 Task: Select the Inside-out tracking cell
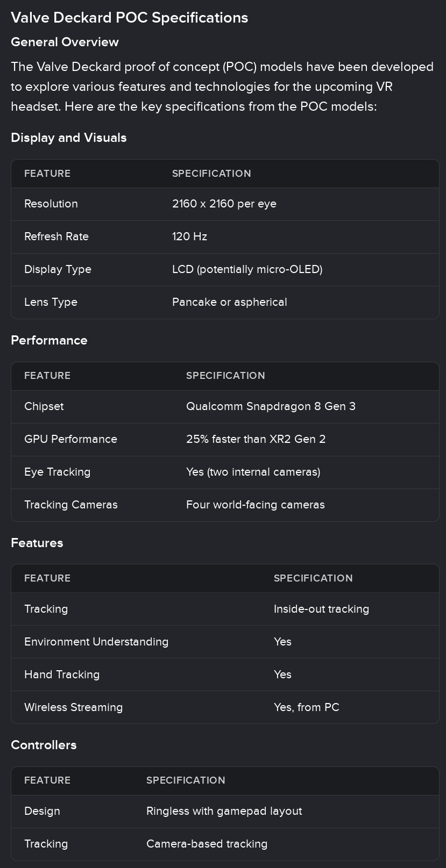click(x=321, y=609)
